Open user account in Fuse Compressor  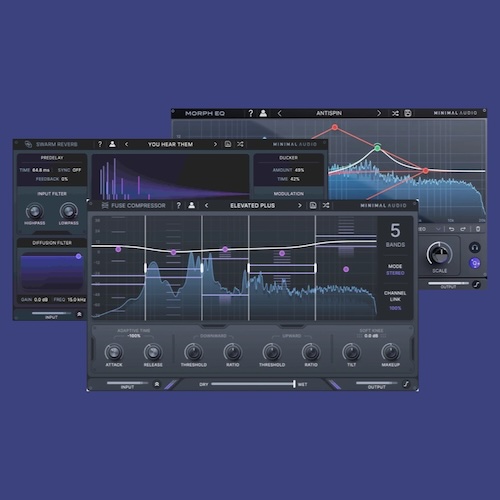click(x=192, y=205)
